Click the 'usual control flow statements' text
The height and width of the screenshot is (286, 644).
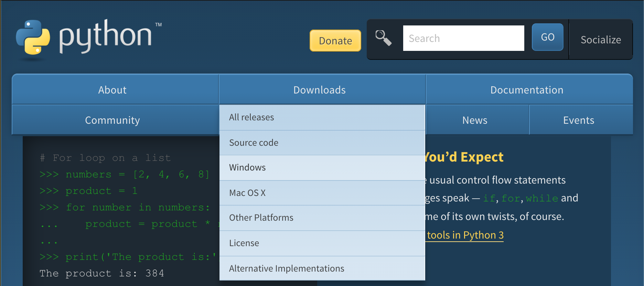pyautogui.click(x=497, y=180)
